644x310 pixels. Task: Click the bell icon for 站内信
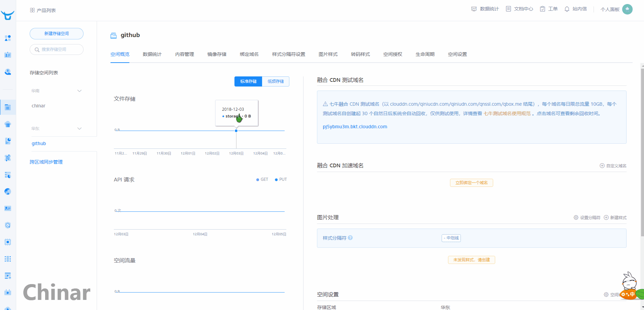tap(567, 9)
